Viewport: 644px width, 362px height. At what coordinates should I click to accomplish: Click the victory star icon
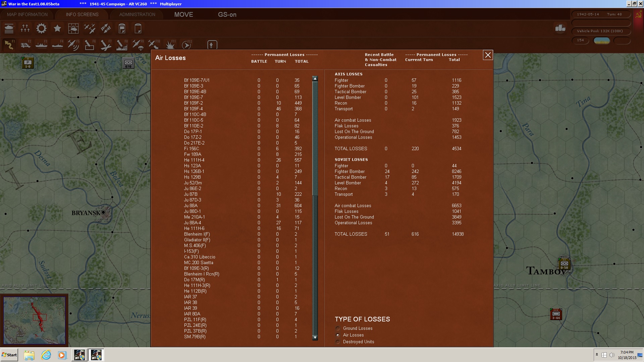coord(57,28)
